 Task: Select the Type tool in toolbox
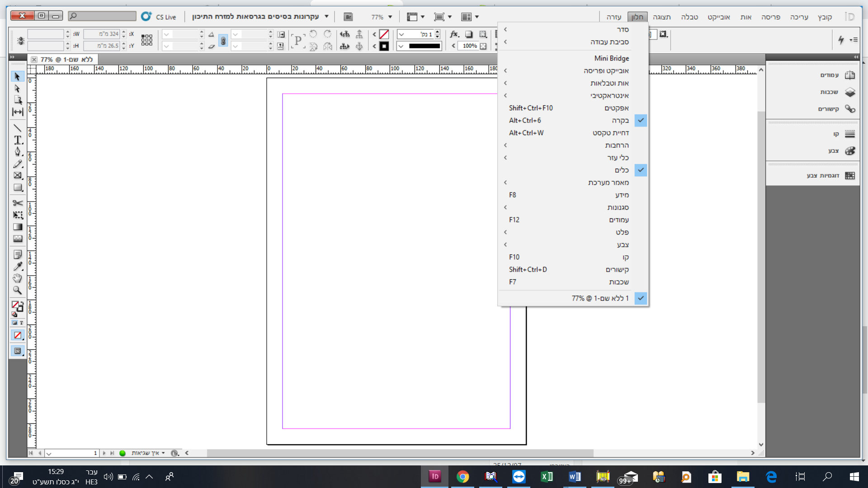coord(18,140)
